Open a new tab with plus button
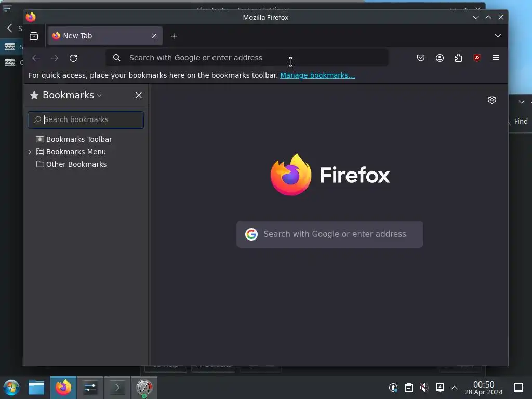This screenshot has height=399, width=532. pyautogui.click(x=174, y=36)
